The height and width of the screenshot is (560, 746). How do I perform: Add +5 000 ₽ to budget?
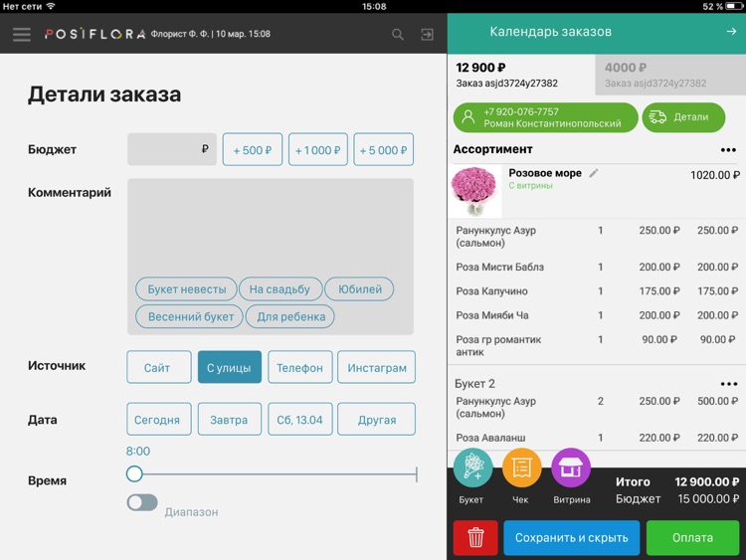[384, 150]
